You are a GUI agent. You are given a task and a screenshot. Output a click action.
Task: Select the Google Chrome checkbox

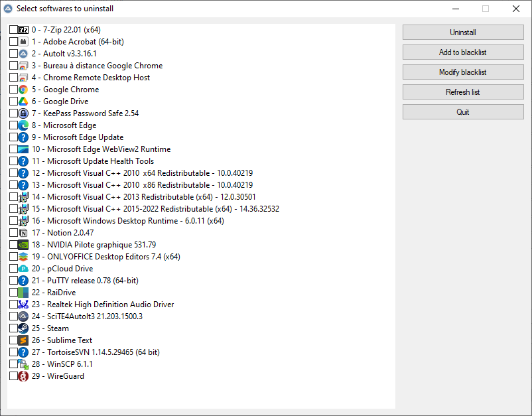coord(13,90)
